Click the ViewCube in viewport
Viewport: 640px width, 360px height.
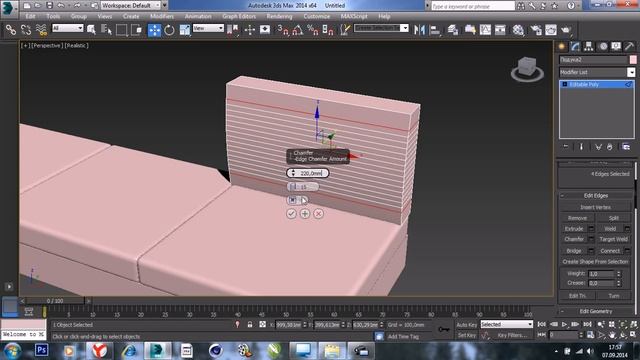(x=527, y=69)
